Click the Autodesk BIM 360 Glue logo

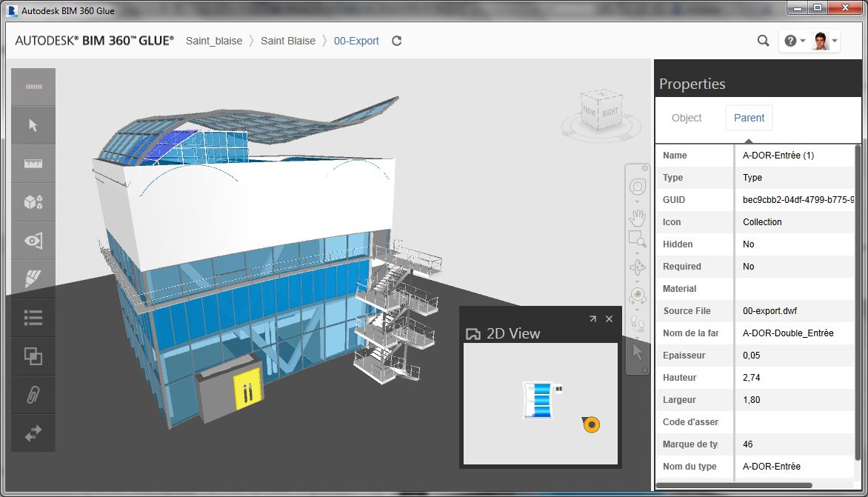pos(95,41)
